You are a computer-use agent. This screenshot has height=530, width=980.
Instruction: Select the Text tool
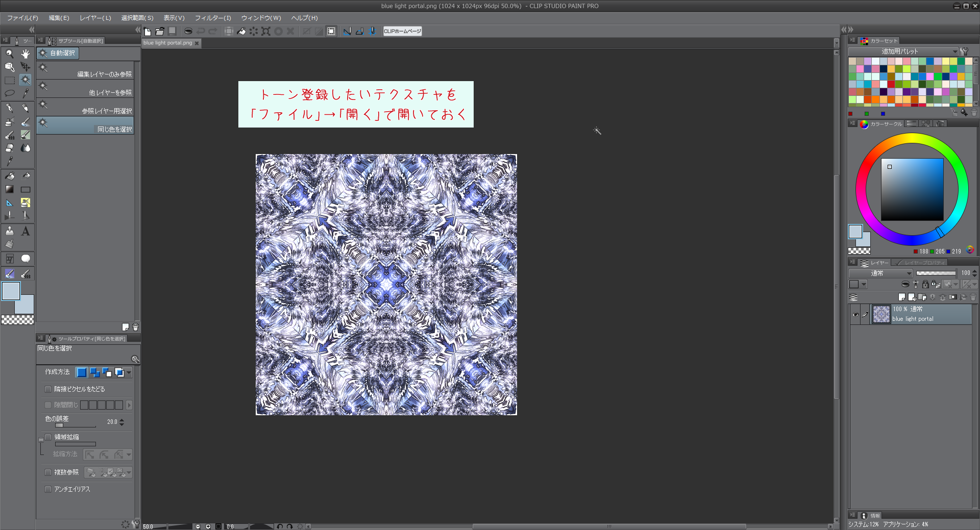tap(26, 232)
